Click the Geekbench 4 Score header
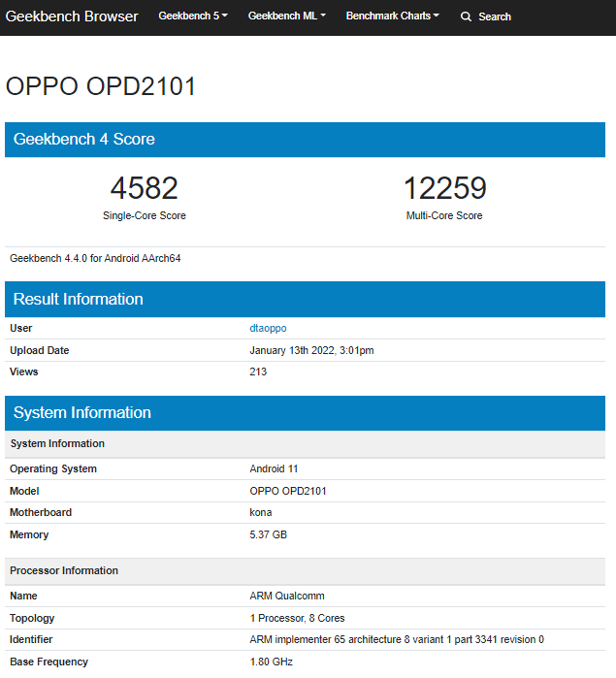The width and height of the screenshot is (616, 678). (84, 140)
